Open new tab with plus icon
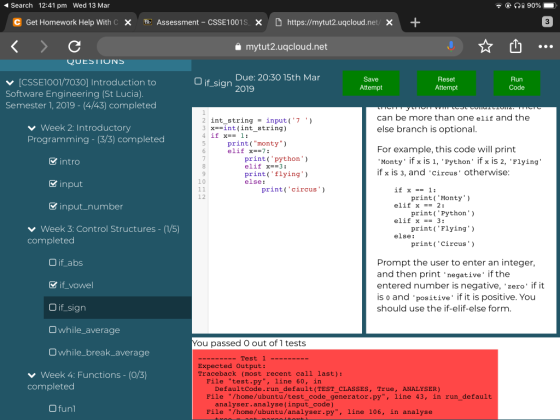 pyautogui.click(x=415, y=22)
